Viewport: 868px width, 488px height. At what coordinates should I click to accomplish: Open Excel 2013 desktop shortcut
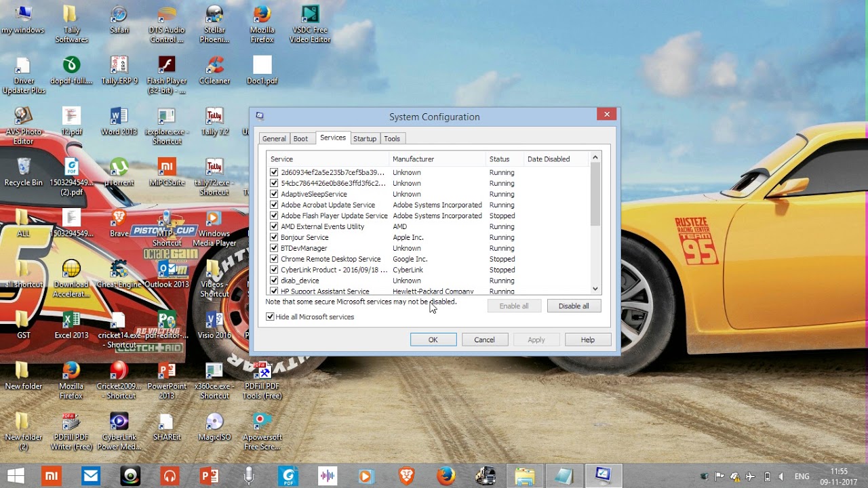(71, 324)
